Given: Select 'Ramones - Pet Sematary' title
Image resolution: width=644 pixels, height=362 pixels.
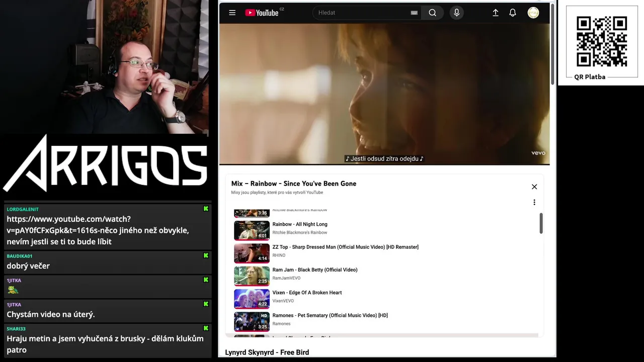Looking at the screenshot, I should (x=330, y=315).
